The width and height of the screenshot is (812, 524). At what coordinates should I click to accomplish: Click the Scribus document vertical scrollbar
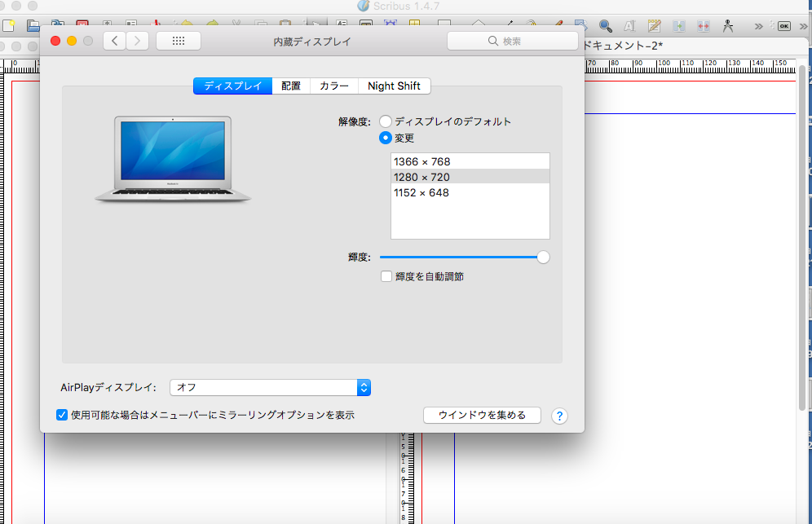802,238
